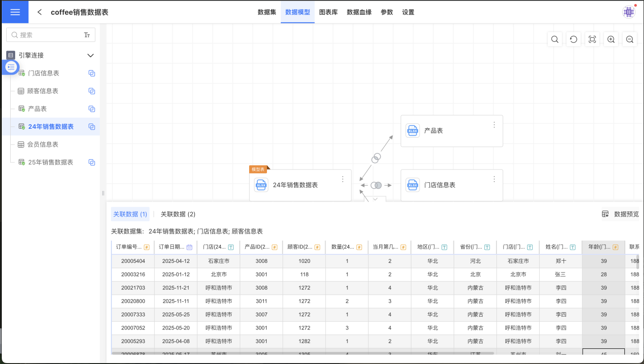Click the hamburger menu icon
644x364 pixels.
(15, 12)
